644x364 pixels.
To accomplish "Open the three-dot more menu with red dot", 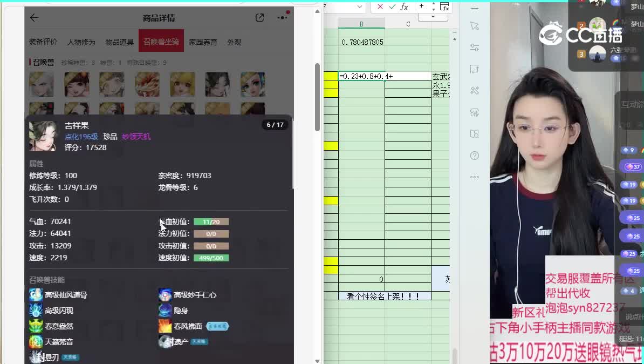I will (x=283, y=17).
